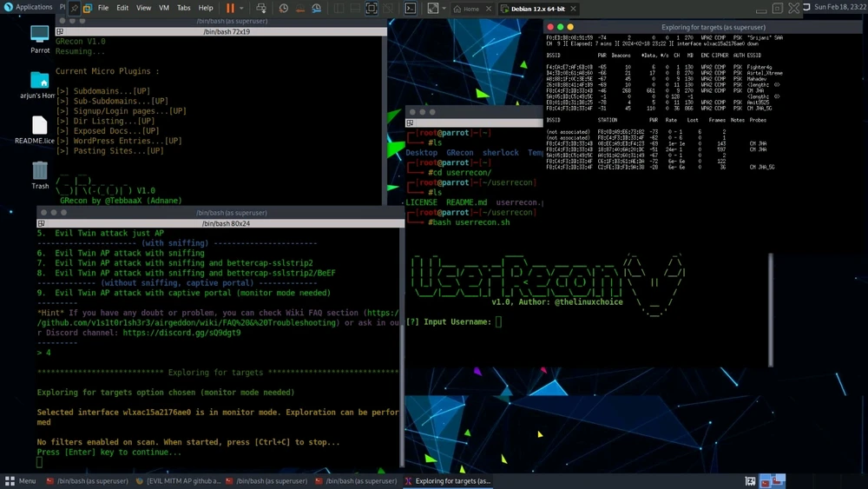The width and height of the screenshot is (868, 489).
Task: Click the 'sherlock' directory name in ls output
Action: click(501, 152)
